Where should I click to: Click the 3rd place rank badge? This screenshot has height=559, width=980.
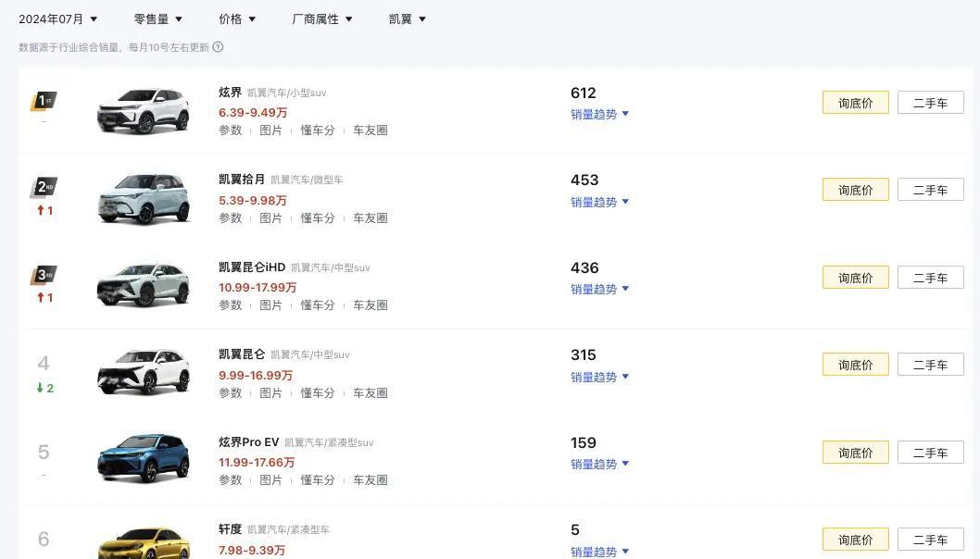44,275
